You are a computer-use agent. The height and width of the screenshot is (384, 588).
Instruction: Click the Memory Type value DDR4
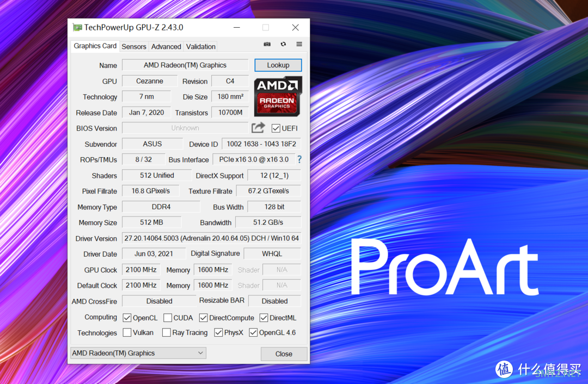tap(161, 207)
